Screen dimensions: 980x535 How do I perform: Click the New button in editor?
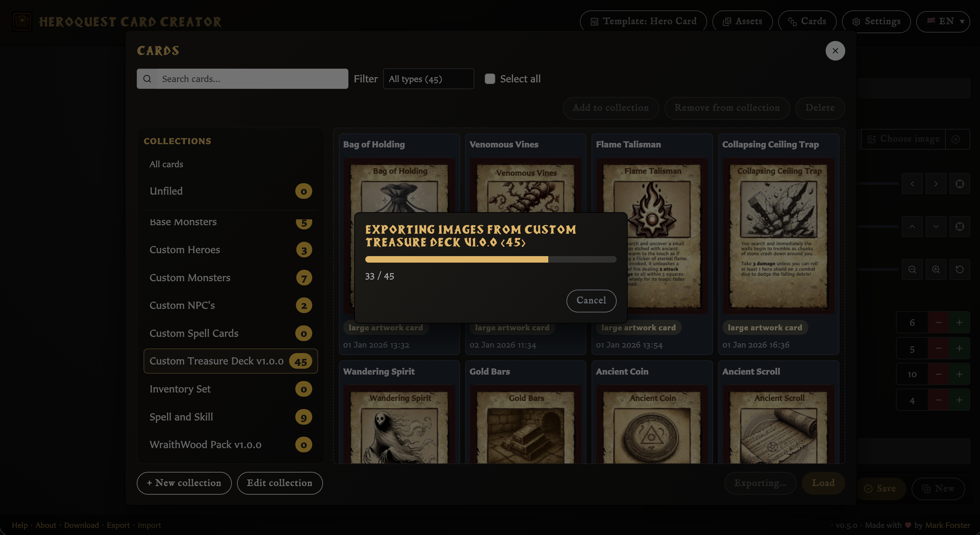pos(938,488)
